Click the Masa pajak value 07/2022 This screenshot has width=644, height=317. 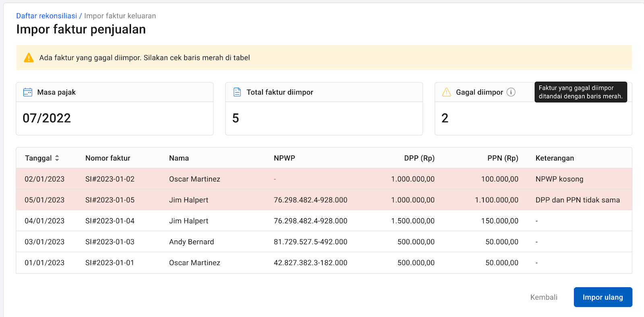tap(47, 118)
